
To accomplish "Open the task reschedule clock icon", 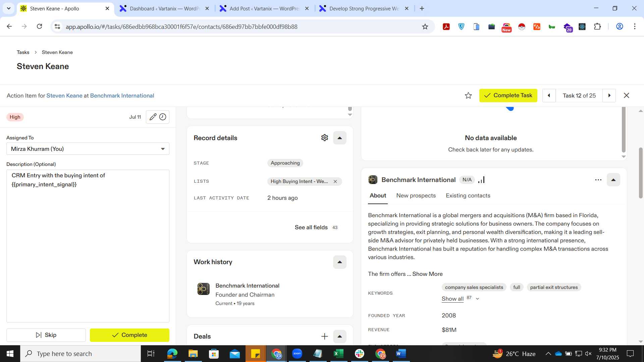I will (x=163, y=117).
